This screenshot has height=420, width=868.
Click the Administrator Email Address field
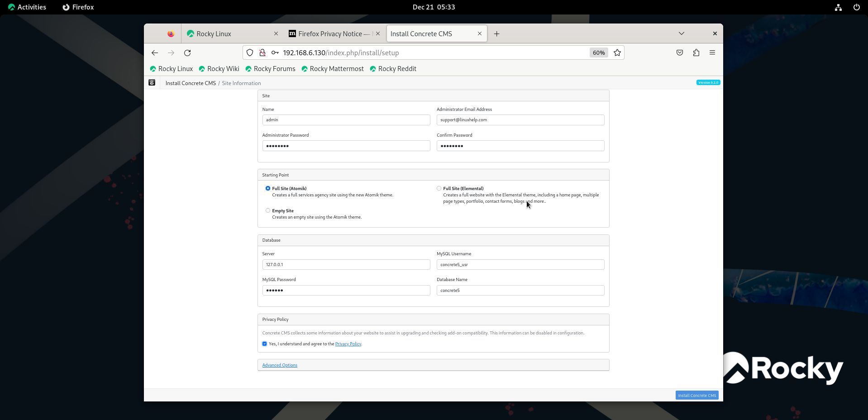(x=520, y=120)
